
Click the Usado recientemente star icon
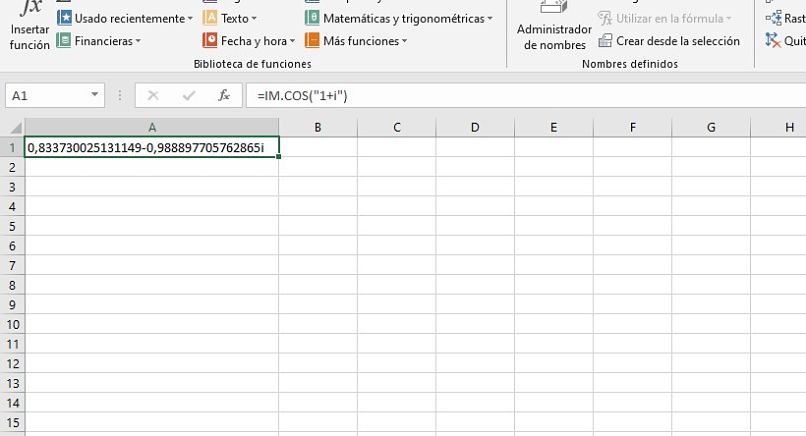64,18
